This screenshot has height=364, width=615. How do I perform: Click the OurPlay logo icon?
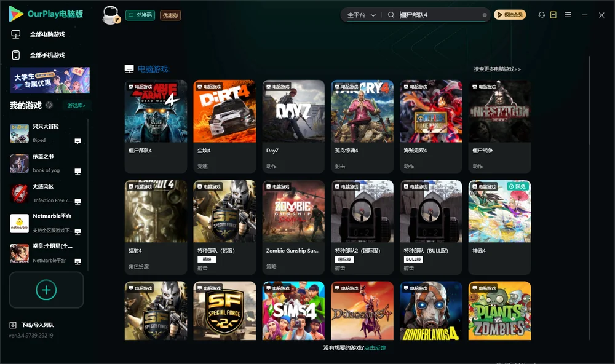click(16, 14)
